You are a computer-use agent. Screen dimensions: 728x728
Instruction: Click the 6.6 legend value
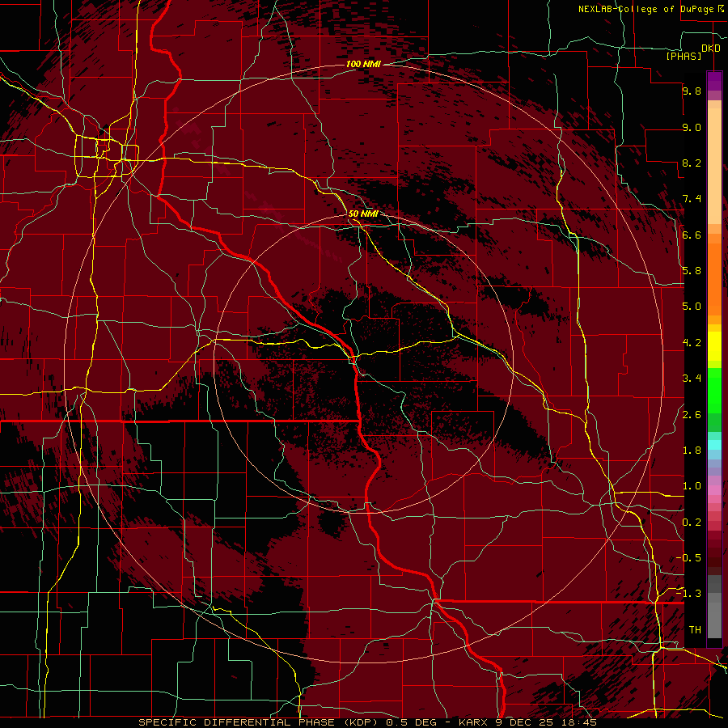[x=692, y=235]
